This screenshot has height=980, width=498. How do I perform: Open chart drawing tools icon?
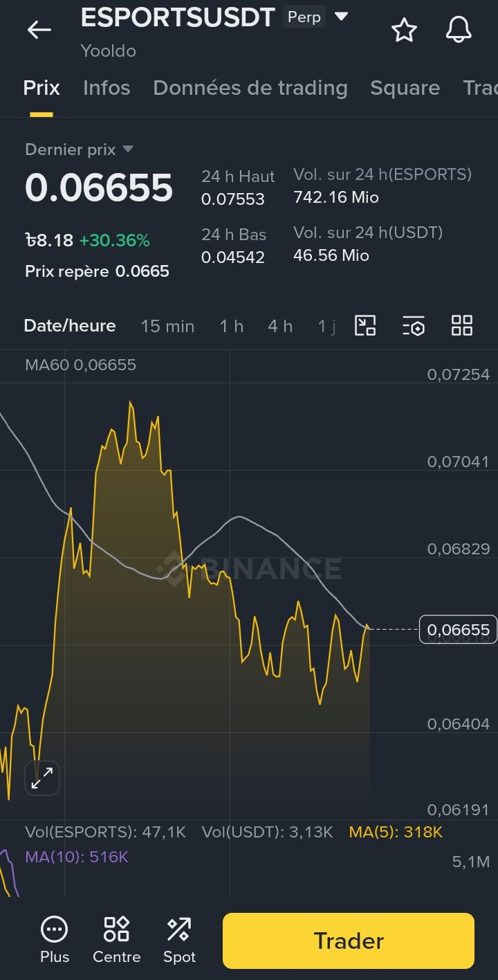coord(365,325)
